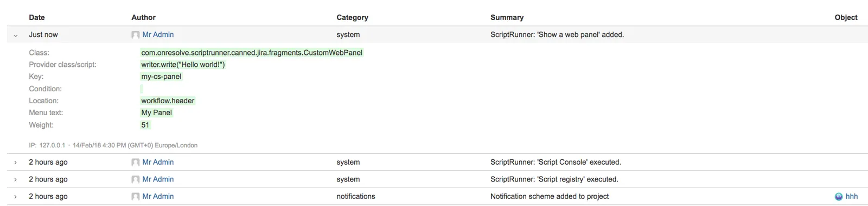Expand the Notification scheme added row
Viewport: 868px width, 206px height.
pos(16,197)
